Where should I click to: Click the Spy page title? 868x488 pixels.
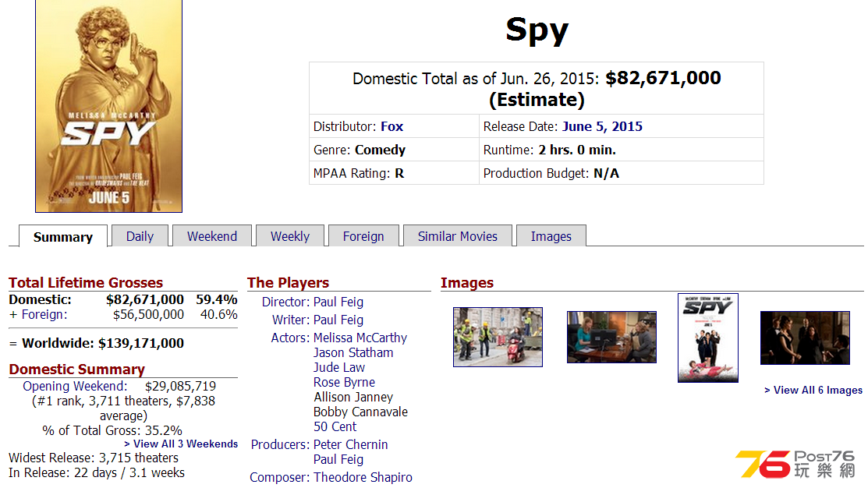tap(537, 30)
